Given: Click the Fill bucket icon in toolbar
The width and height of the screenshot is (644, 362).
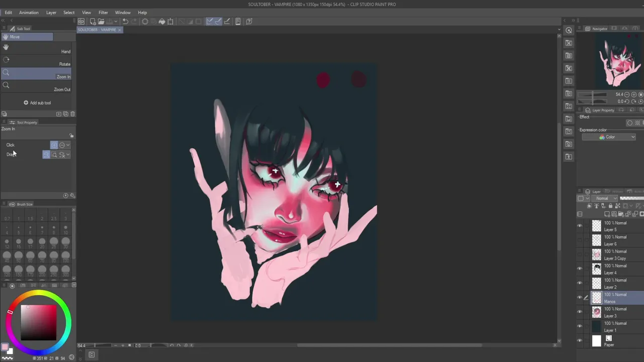Looking at the screenshot, I should pyautogui.click(x=162, y=22).
